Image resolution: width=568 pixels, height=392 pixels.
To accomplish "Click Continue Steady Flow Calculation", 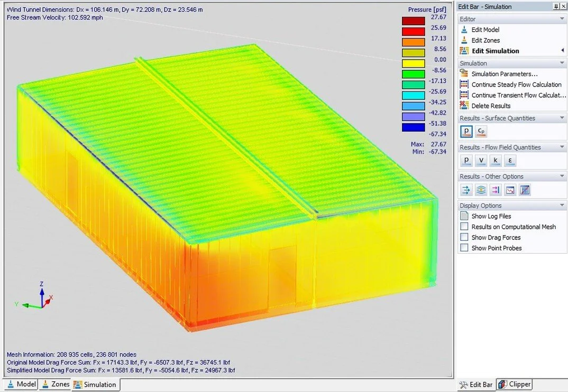I will [516, 84].
